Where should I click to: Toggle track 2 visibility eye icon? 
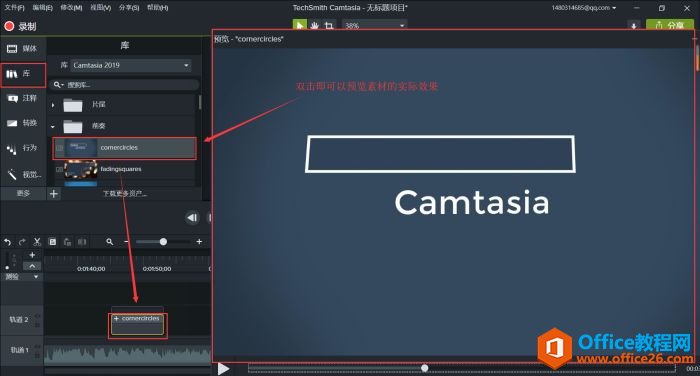38,317
